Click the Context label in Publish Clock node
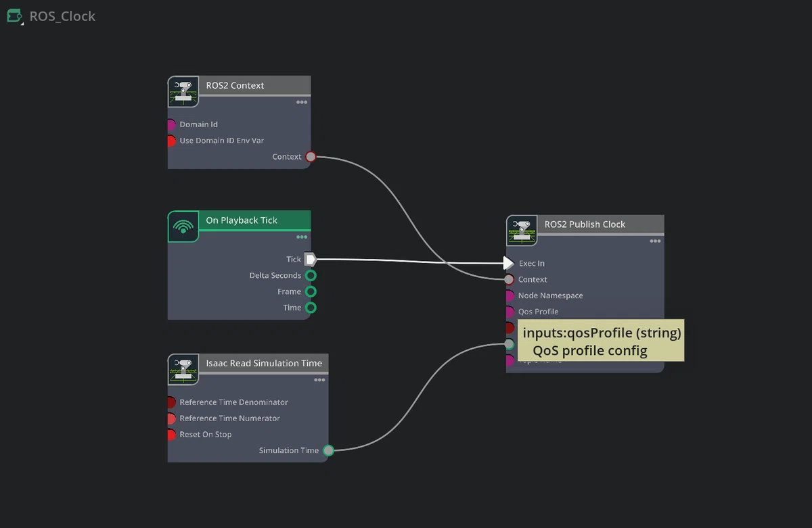The width and height of the screenshot is (812, 528). 533,279
